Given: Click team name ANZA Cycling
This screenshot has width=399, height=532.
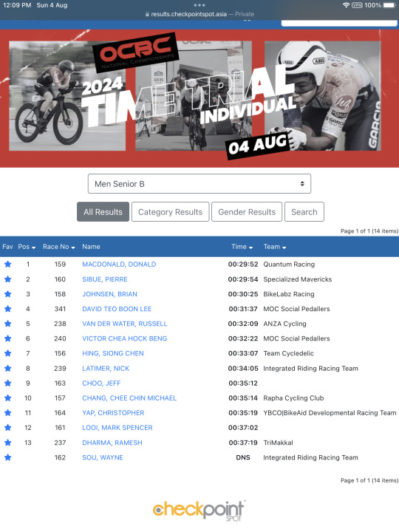Looking at the screenshot, I should point(284,324).
